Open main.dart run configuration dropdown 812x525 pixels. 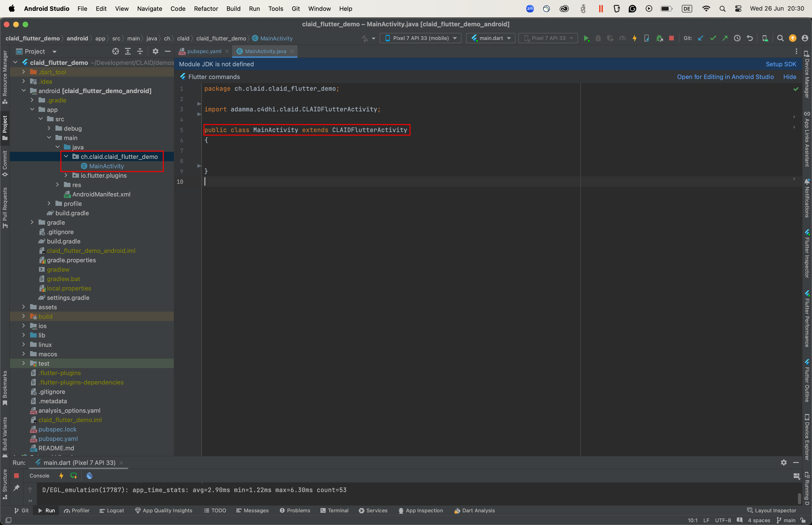point(491,38)
